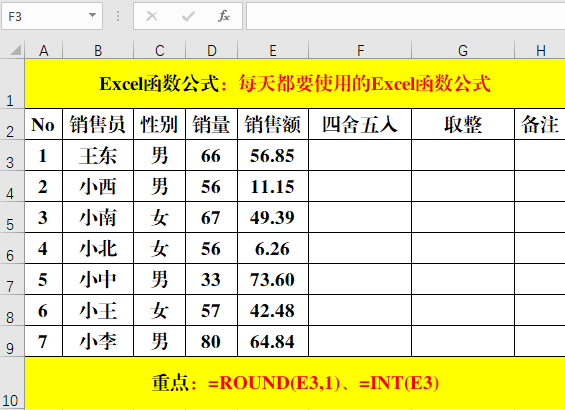Viewport: 565px width, 410px height.
Task: Click the quantity cell '66'
Action: point(212,155)
